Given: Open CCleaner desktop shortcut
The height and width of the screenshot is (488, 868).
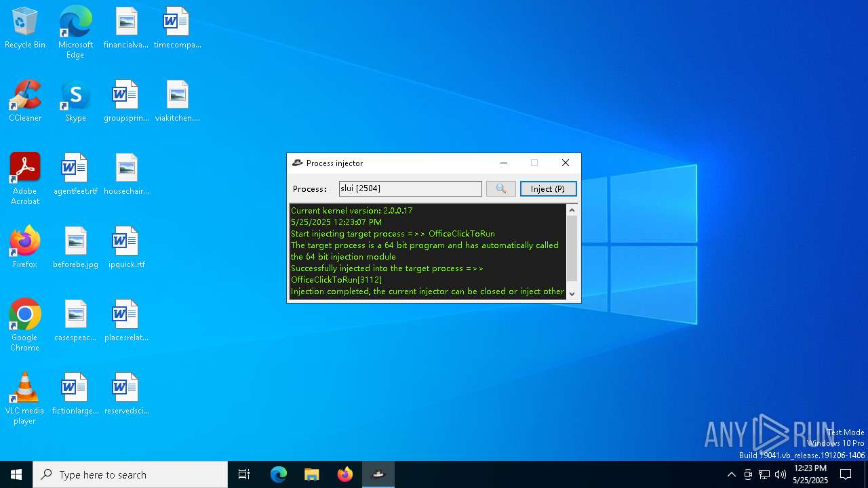Looking at the screenshot, I should [x=25, y=102].
